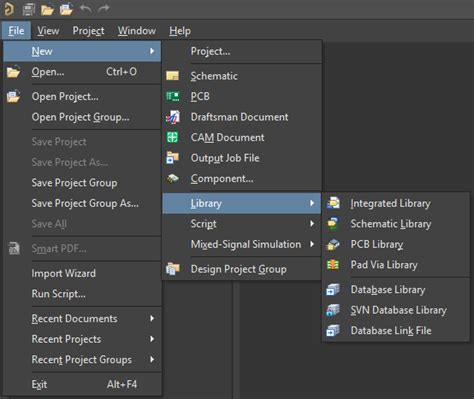Click the Redo arrow in the toolbar
474x399 pixels.
coord(104,9)
